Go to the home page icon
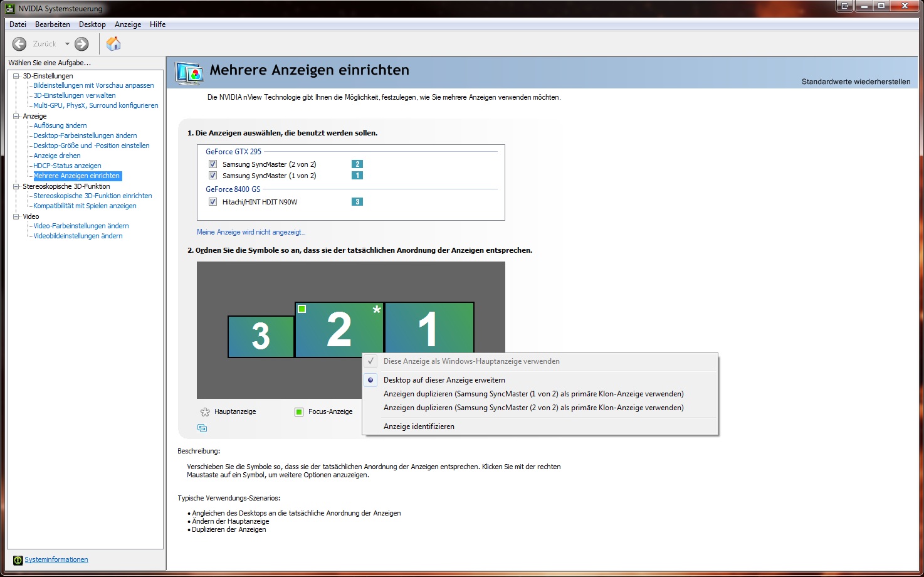Image resolution: width=924 pixels, height=577 pixels. 113,43
